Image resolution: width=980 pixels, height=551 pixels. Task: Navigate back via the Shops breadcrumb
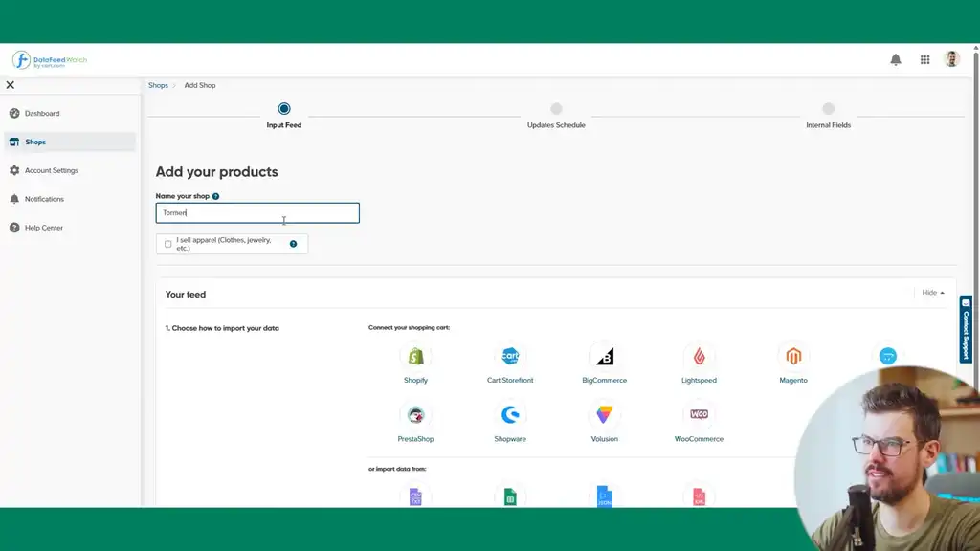[x=158, y=85]
